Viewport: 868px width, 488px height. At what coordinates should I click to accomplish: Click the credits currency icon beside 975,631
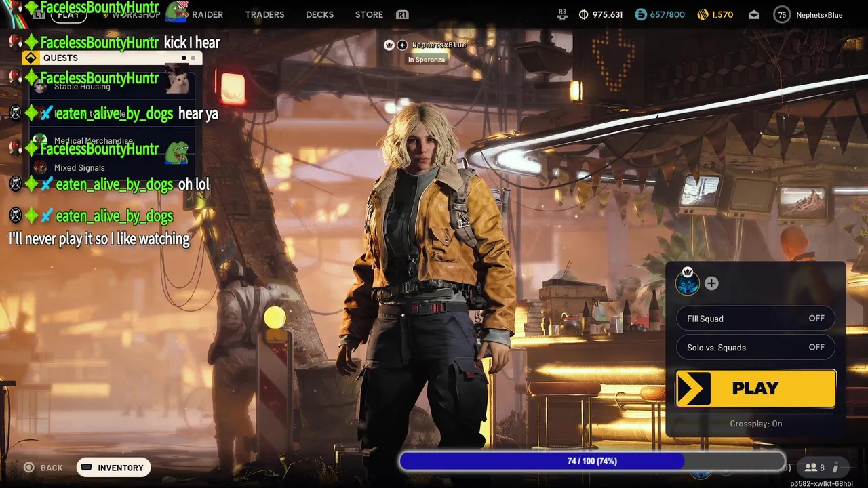click(583, 14)
